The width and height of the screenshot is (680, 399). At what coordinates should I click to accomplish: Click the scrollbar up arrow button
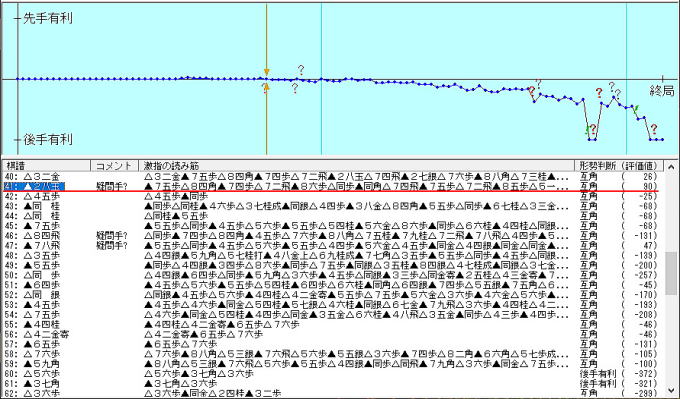671,167
